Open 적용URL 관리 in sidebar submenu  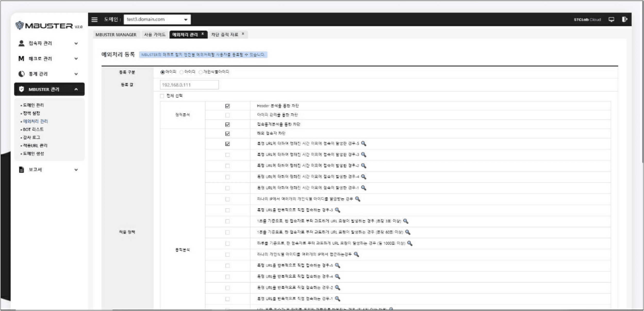pyautogui.click(x=35, y=146)
